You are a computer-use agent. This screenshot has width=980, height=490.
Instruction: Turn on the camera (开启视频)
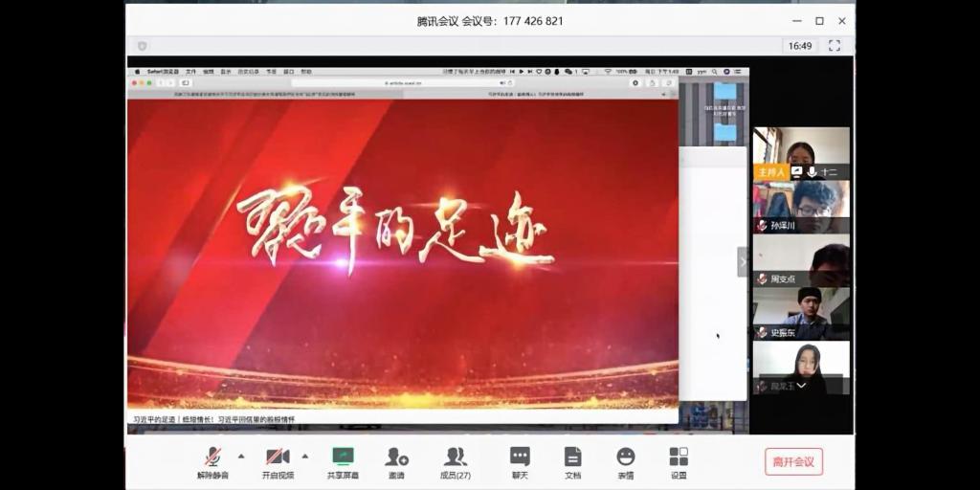[278, 461]
